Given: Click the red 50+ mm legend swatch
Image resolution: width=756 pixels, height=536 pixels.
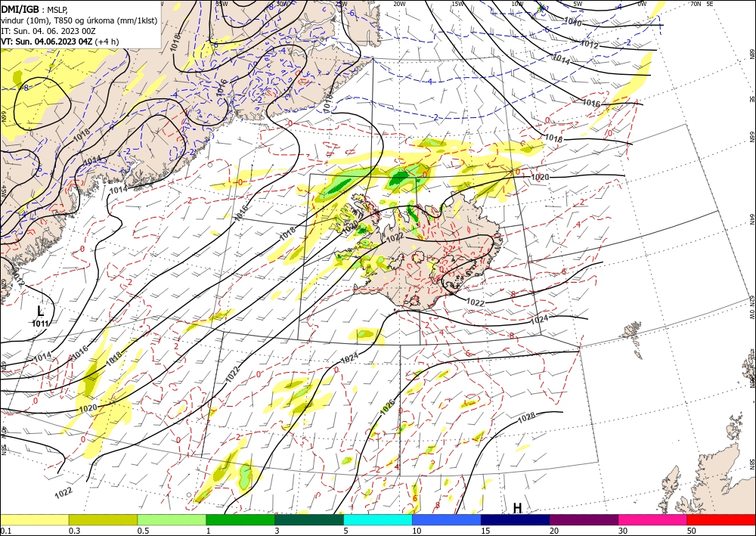Looking at the screenshot, I should coord(721,519).
